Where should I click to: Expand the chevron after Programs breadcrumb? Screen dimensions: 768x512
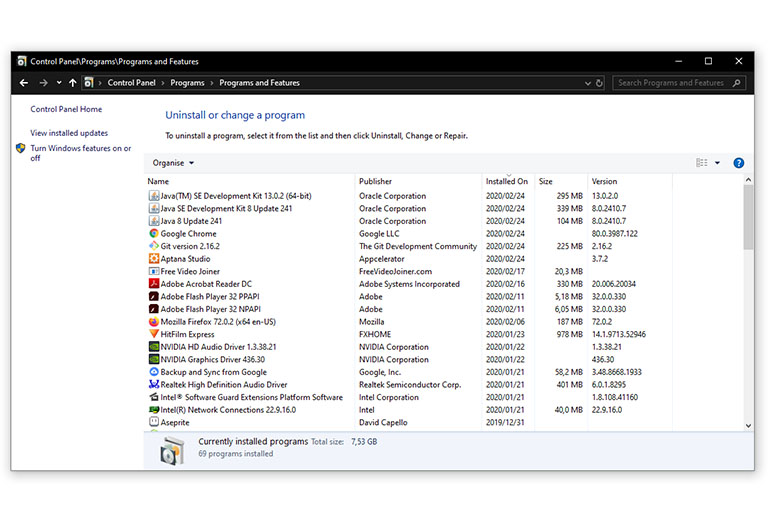pyautogui.click(x=212, y=83)
